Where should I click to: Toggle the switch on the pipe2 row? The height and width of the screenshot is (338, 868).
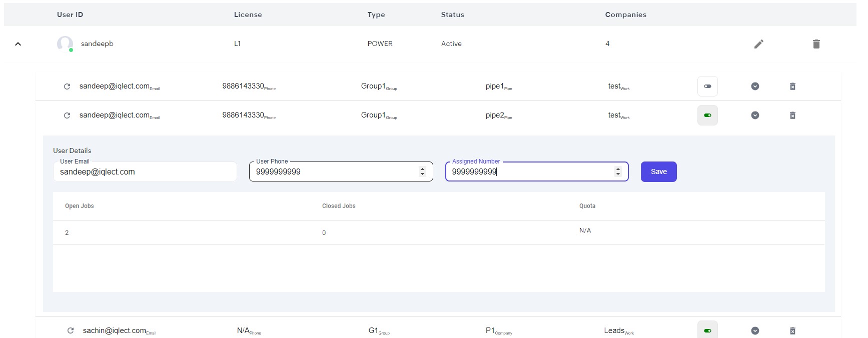(x=707, y=115)
